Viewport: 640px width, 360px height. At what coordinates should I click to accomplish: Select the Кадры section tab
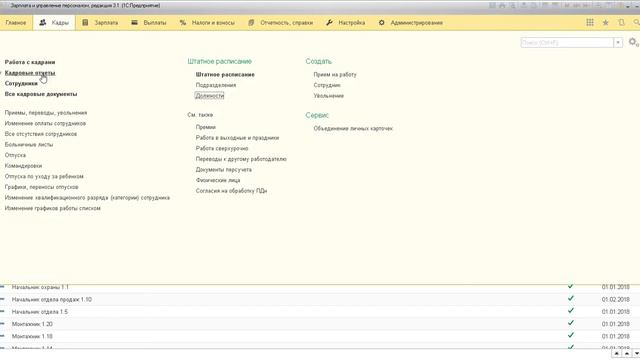54,23
